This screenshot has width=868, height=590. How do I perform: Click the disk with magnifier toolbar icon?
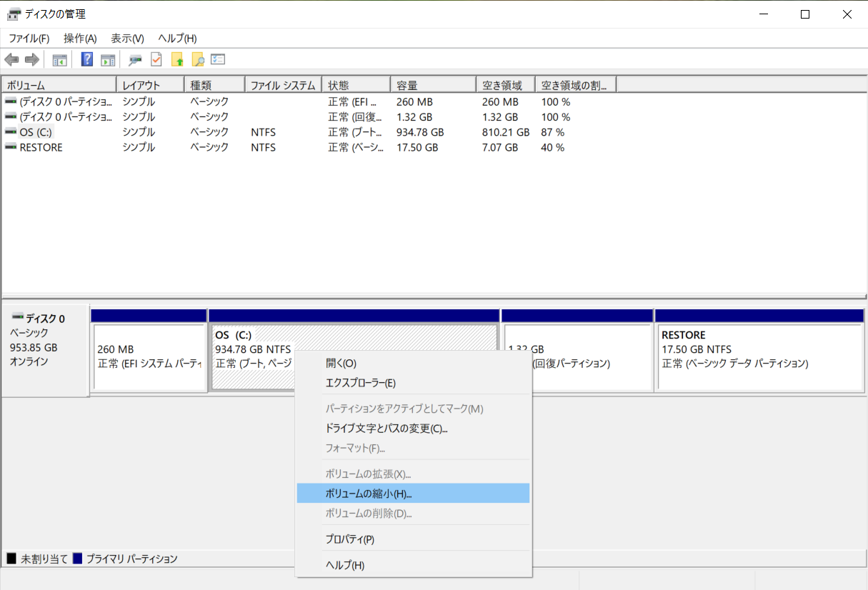(135, 60)
